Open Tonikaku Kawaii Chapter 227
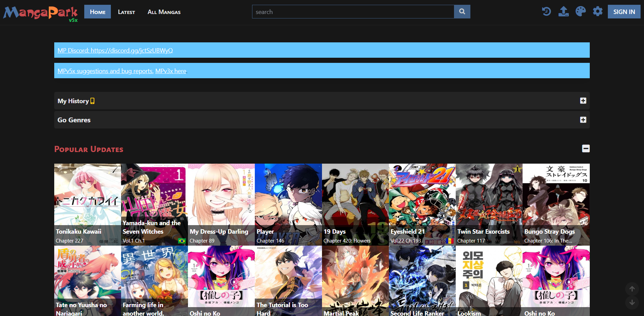The image size is (644, 316). (x=70, y=241)
